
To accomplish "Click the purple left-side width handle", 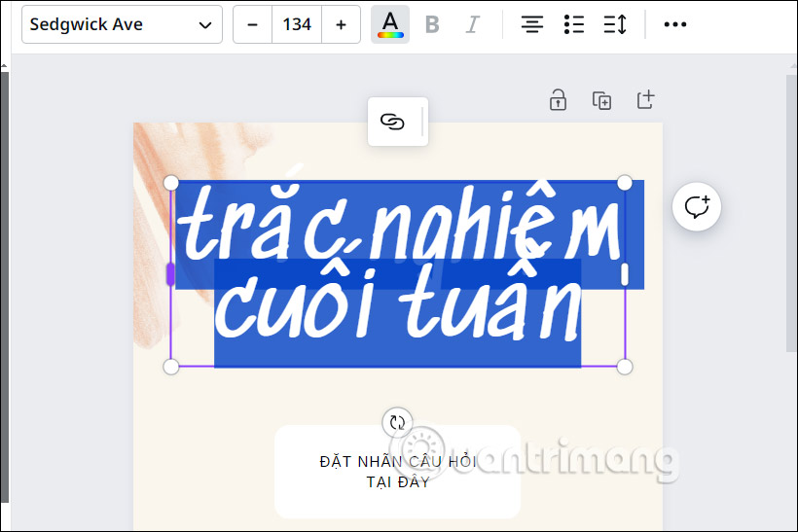I will point(170,274).
